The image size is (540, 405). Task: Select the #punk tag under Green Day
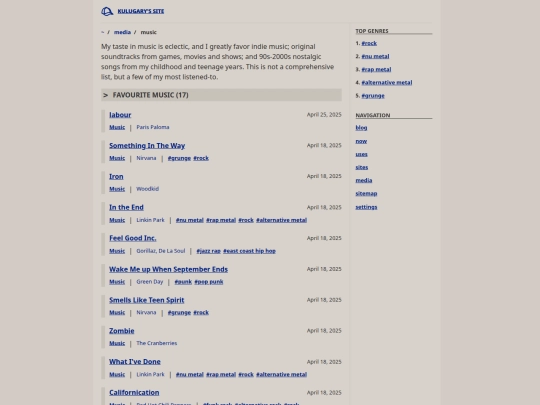[x=183, y=282]
